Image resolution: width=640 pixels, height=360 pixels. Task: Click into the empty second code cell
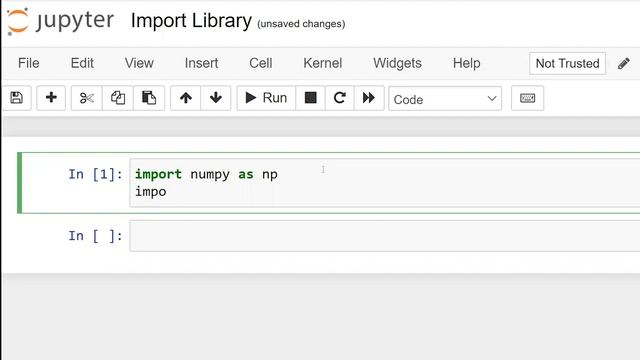point(384,236)
